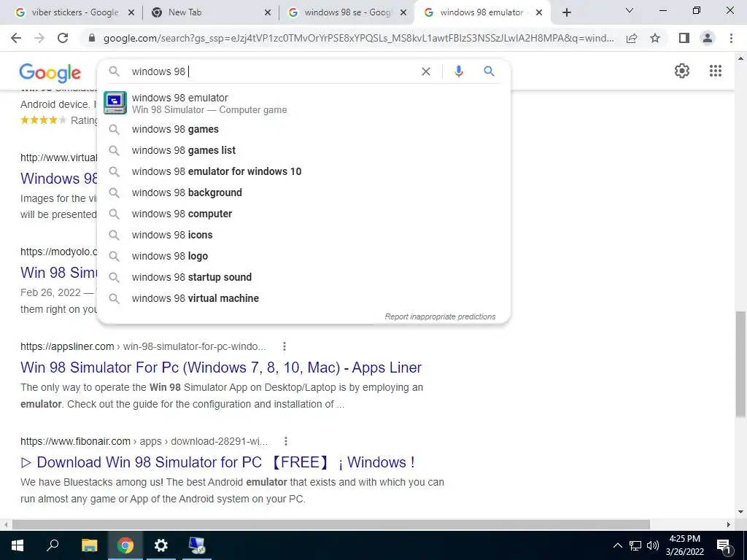Open the Google apps grid
Viewport: 747px width, 560px height.
(715, 71)
